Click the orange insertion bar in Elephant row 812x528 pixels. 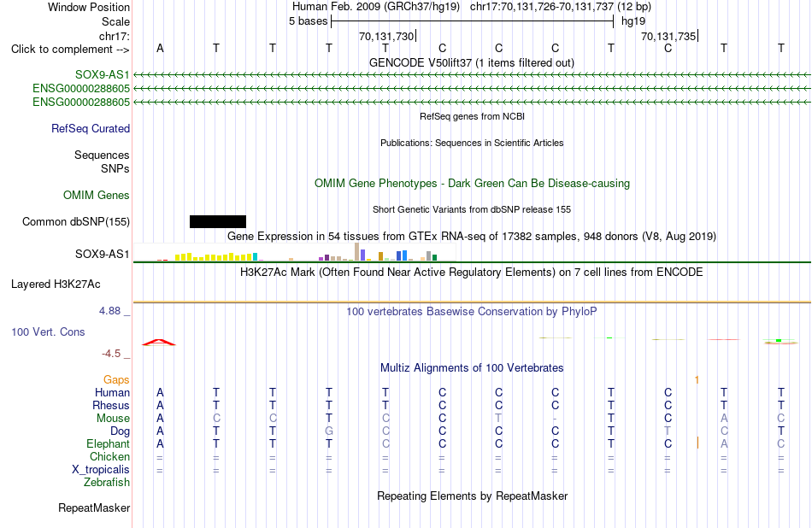click(698, 443)
